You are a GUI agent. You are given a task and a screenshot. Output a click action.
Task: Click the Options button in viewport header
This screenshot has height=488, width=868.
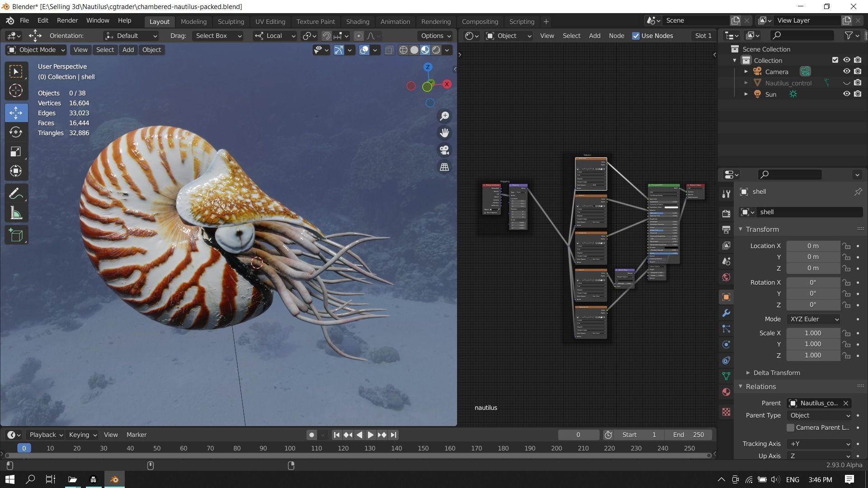tap(436, 36)
